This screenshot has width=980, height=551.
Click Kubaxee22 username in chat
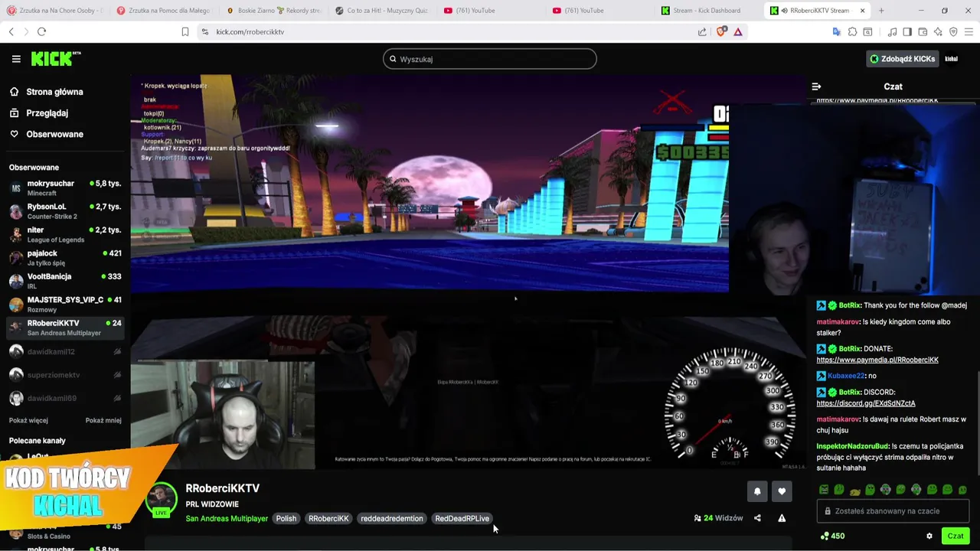tap(846, 376)
